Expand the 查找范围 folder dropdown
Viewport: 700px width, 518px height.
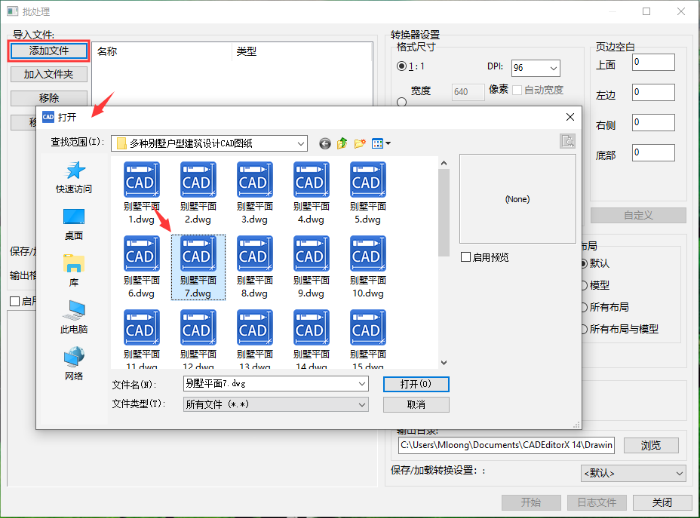tap(301, 144)
